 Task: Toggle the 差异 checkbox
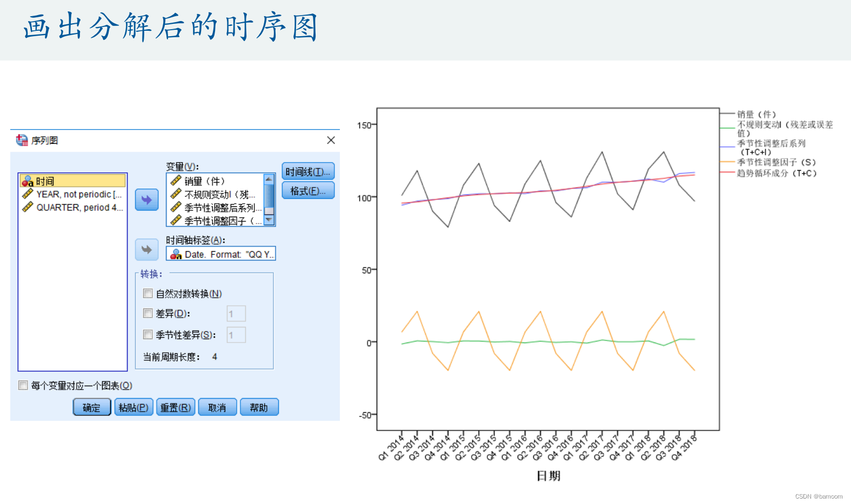(148, 313)
